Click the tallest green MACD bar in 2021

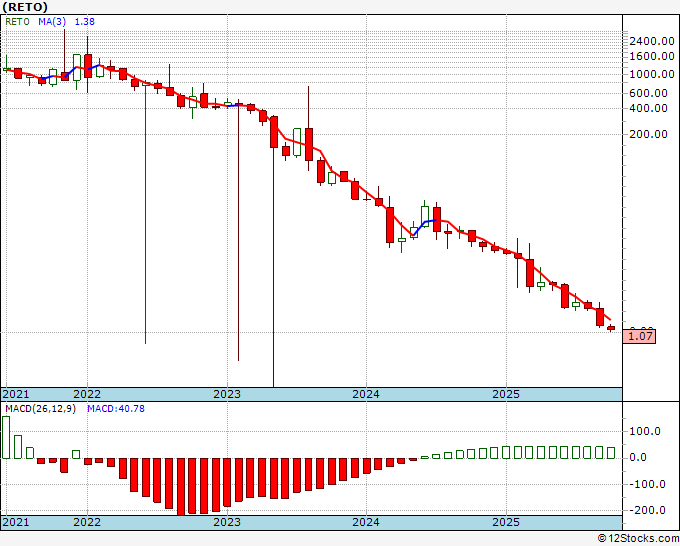(6, 437)
